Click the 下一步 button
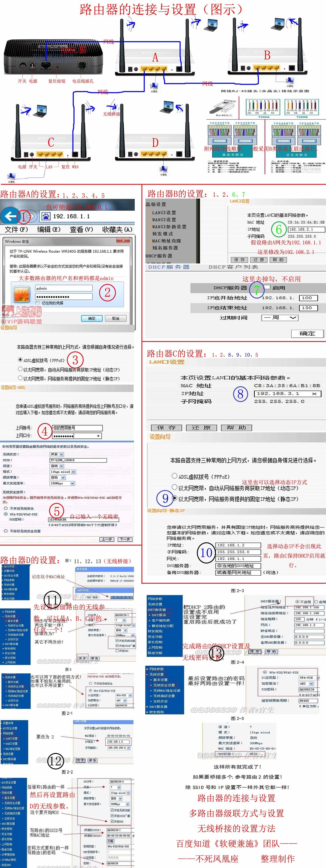This screenshot has height=868, width=326. 125,539
